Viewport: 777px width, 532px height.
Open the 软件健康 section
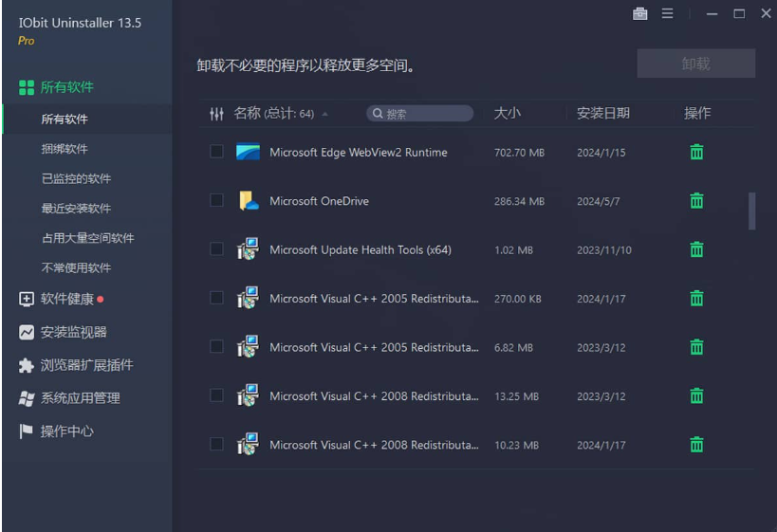(x=67, y=299)
